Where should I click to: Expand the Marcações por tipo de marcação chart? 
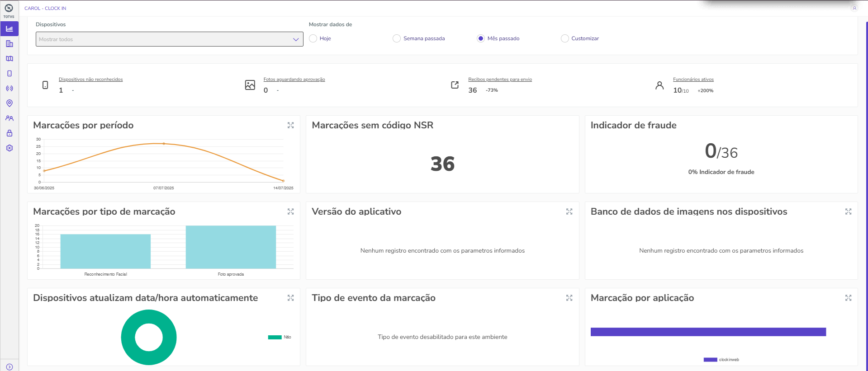click(x=291, y=211)
